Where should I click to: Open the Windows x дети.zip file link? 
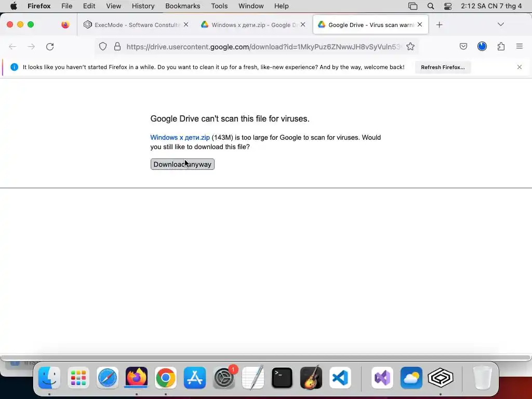pyautogui.click(x=180, y=137)
